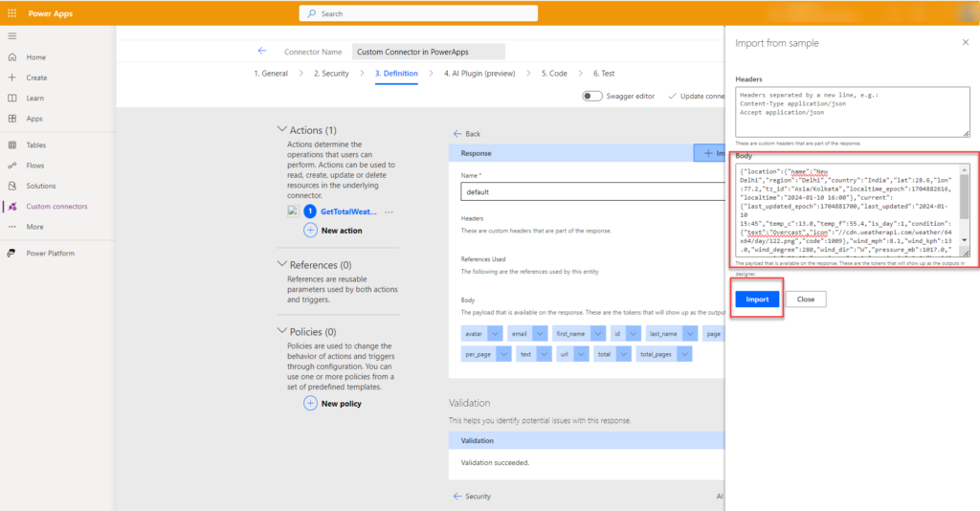Click the hamburger menu collapse icon
Image resolution: width=980 pixels, height=511 pixels.
click(11, 35)
